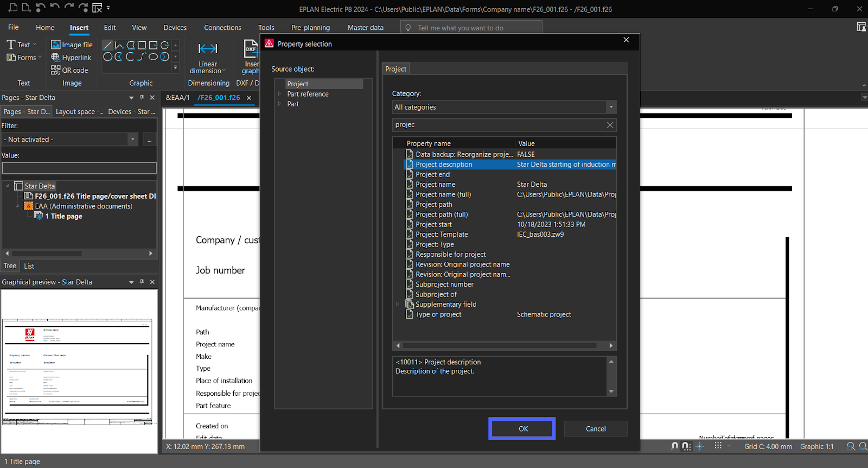This screenshot has height=468, width=868.
Task: Click the Value input field in Pages panel
Action: pyautogui.click(x=79, y=168)
